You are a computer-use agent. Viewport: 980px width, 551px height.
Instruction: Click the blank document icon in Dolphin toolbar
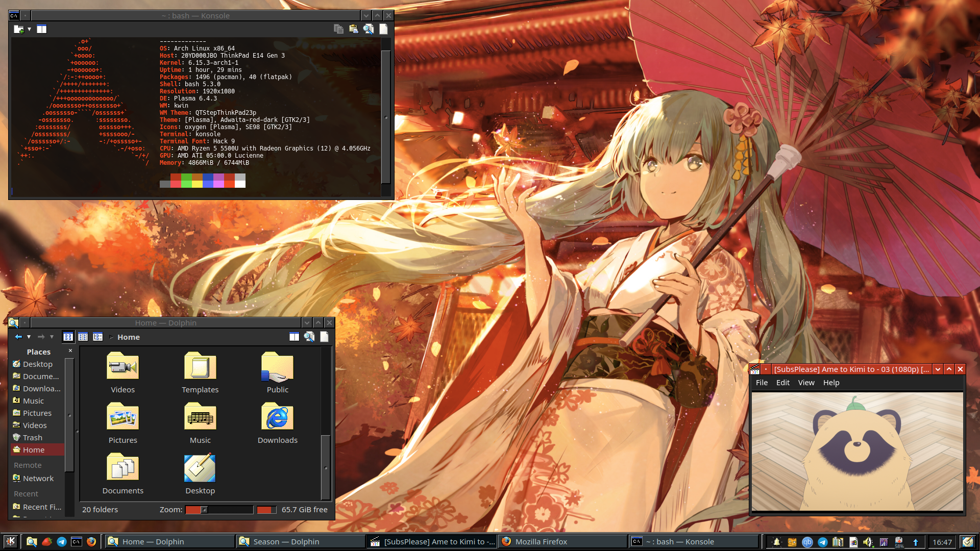click(324, 337)
